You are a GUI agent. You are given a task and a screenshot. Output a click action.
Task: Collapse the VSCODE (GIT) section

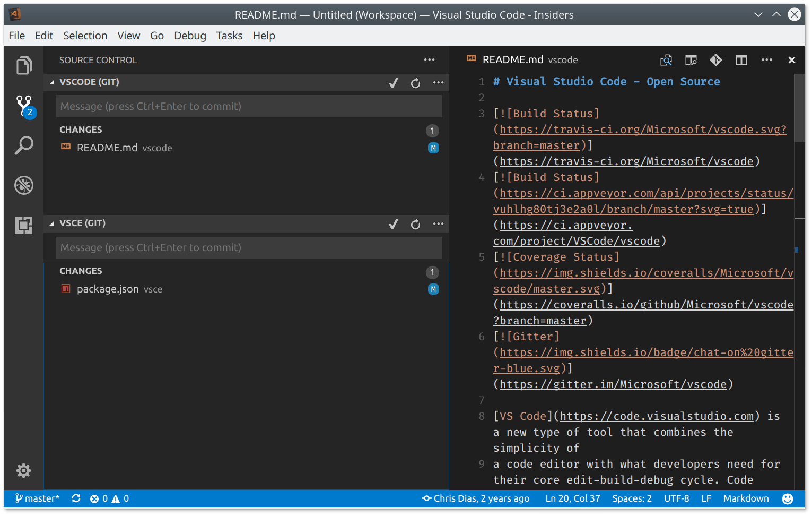click(x=52, y=82)
